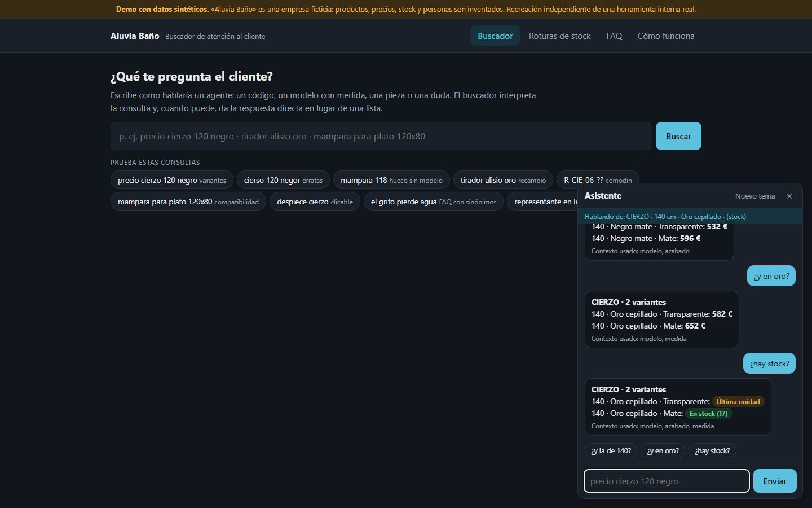This screenshot has height=508, width=812.
Task: Click the 'Última unidad' stock badge
Action: pos(738,401)
